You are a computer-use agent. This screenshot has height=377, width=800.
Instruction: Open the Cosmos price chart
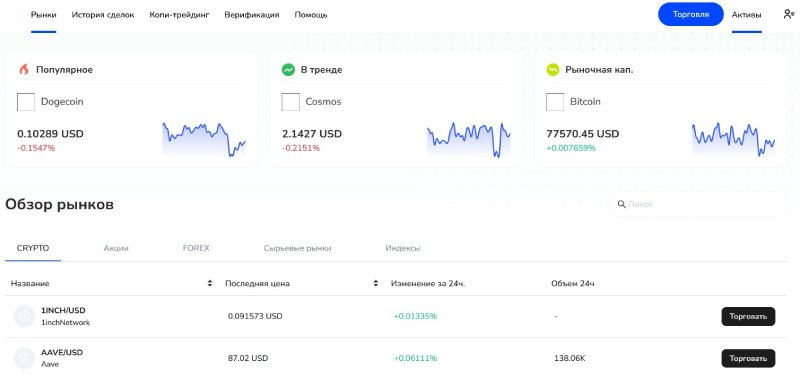point(468,139)
